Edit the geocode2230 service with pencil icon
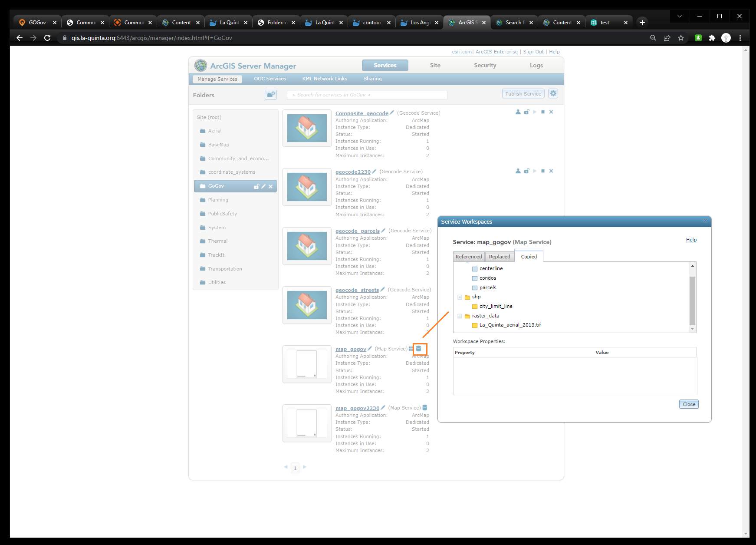Viewport: 756px width, 545px height. pos(374,172)
